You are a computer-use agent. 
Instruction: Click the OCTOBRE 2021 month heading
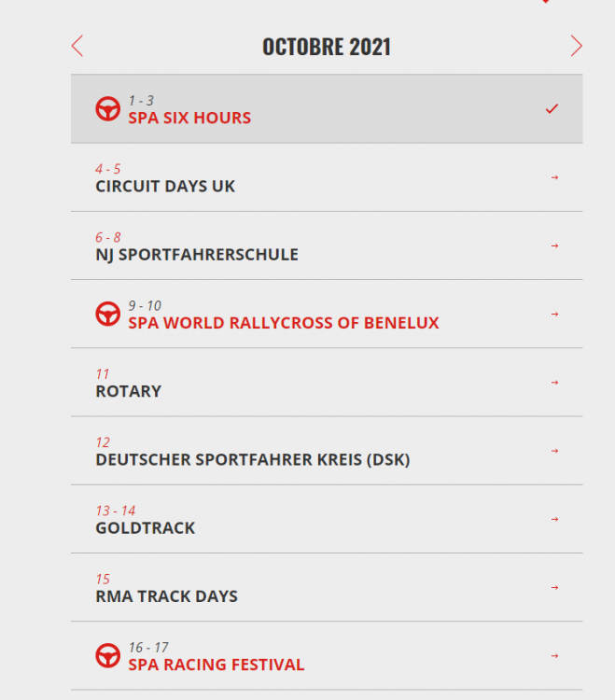(x=327, y=47)
